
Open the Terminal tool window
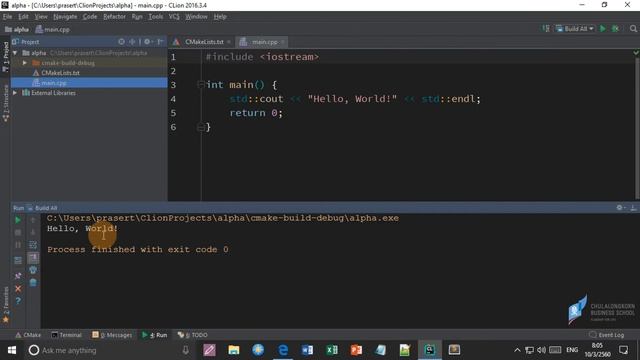click(x=66, y=335)
